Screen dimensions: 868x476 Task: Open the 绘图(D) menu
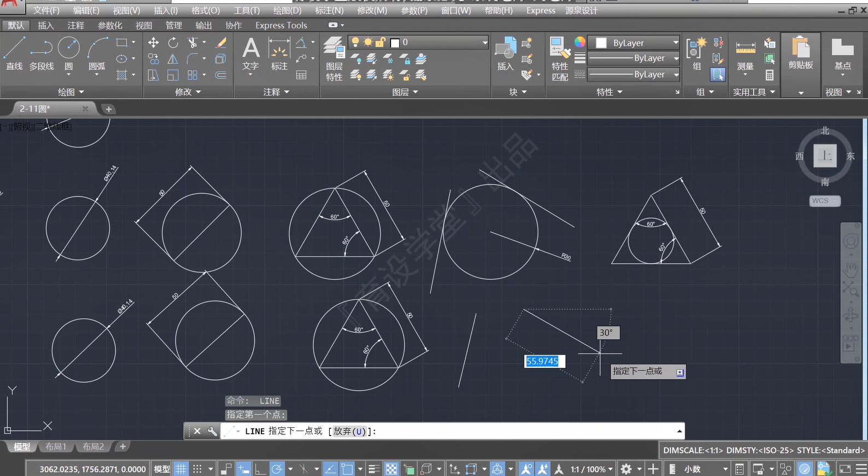pos(287,10)
